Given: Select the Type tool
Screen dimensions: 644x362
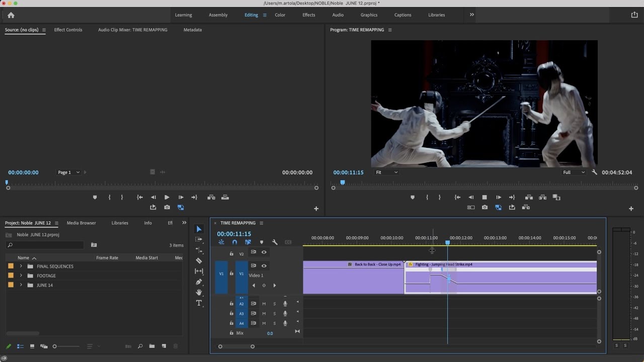Looking at the screenshot, I should point(199,303).
